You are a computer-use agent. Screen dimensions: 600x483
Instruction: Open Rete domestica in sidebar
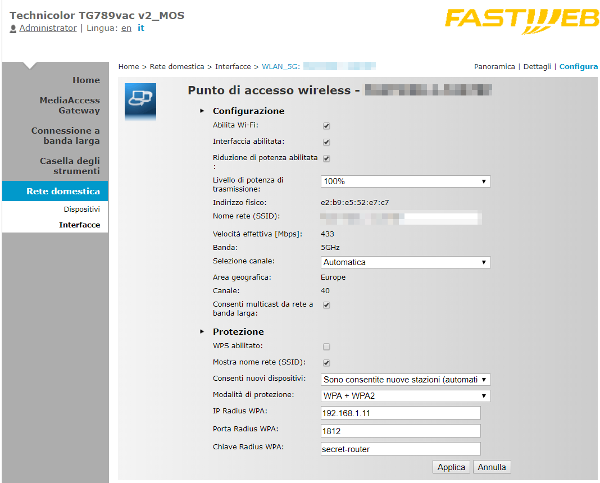pos(63,191)
